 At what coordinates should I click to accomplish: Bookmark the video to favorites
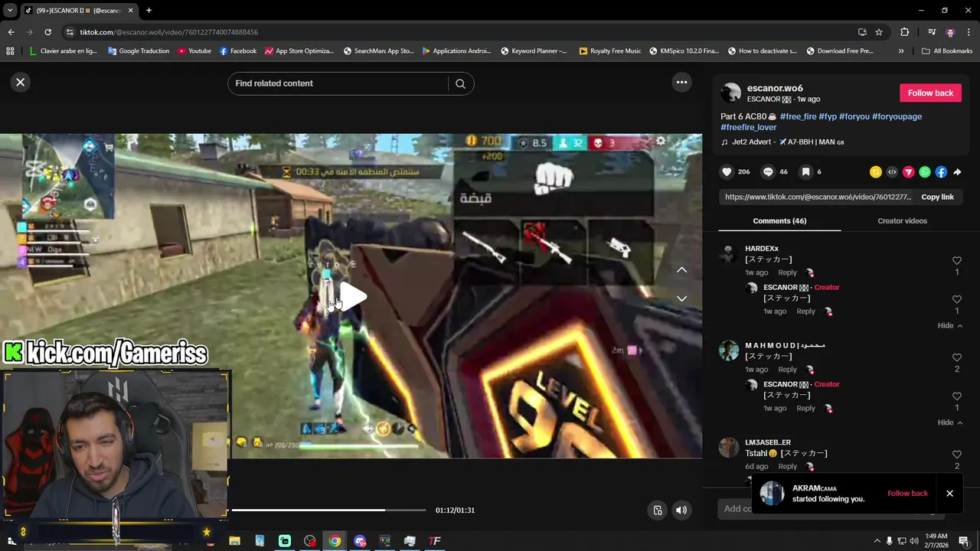(805, 172)
